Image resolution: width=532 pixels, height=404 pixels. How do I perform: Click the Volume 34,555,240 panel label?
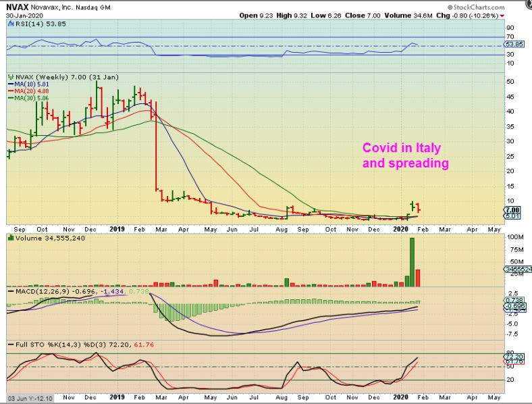[x=50, y=238]
